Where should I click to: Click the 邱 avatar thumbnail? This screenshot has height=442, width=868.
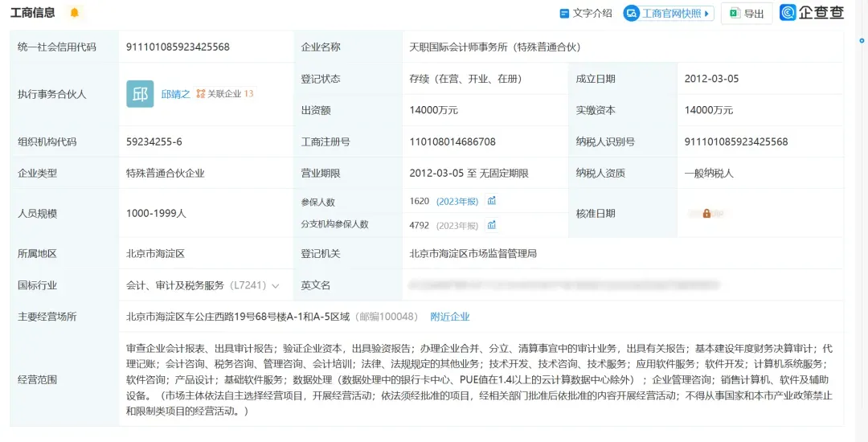(140, 94)
